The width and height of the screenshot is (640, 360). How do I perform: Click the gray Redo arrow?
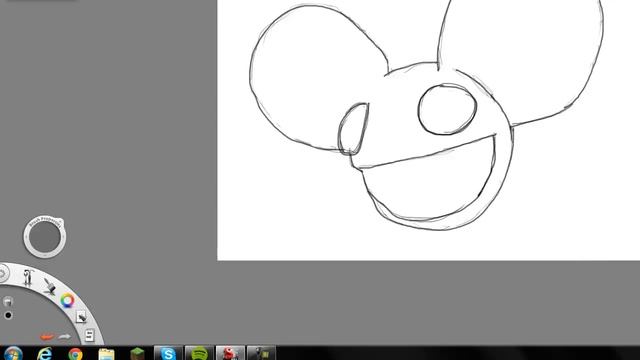(64, 337)
